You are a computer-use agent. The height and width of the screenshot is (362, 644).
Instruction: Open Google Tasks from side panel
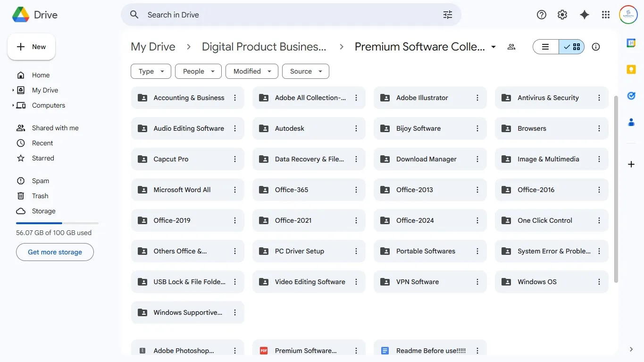pos(631,96)
